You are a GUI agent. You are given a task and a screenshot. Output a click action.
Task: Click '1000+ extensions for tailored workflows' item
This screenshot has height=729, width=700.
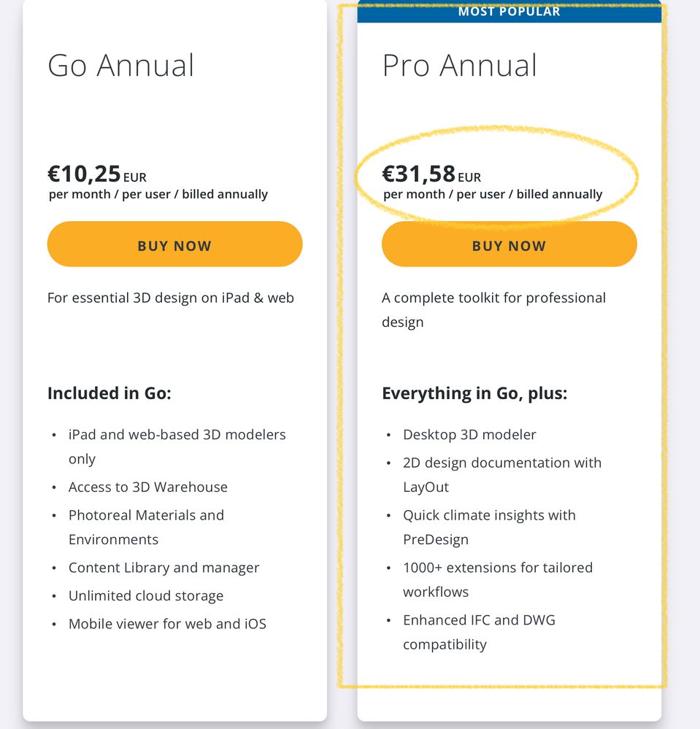pyautogui.click(x=498, y=579)
